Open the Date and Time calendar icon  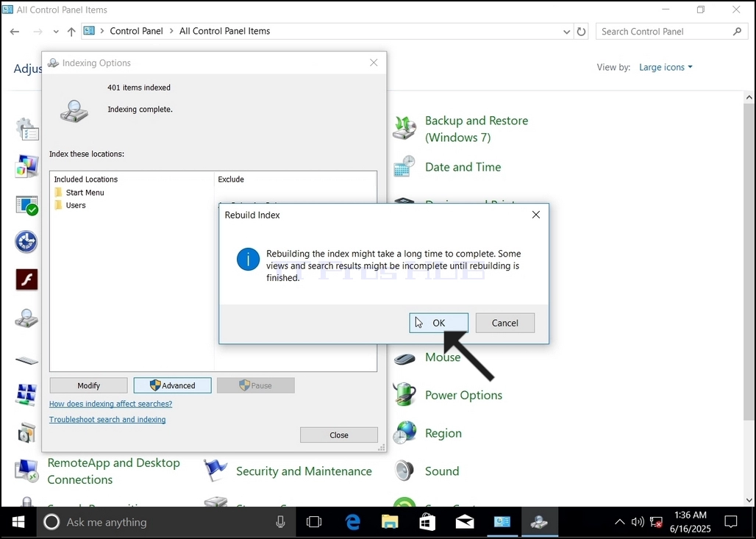tap(404, 167)
